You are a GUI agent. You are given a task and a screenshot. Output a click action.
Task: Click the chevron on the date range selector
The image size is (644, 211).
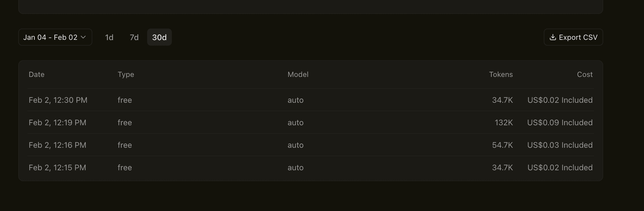point(83,37)
